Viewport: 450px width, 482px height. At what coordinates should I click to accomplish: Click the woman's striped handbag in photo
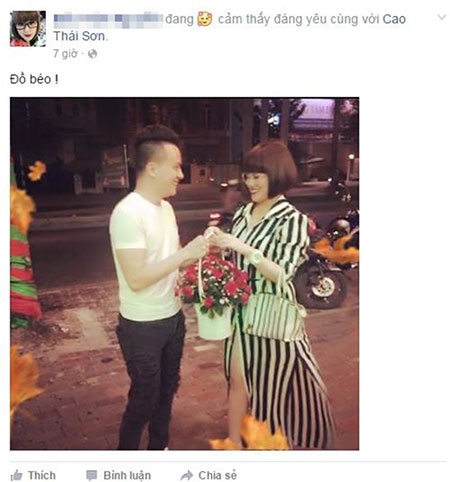(x=274, y=315)
